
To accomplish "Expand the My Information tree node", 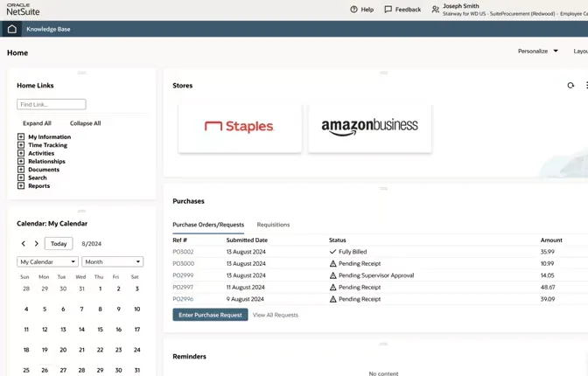I will (x=21, y=137).
